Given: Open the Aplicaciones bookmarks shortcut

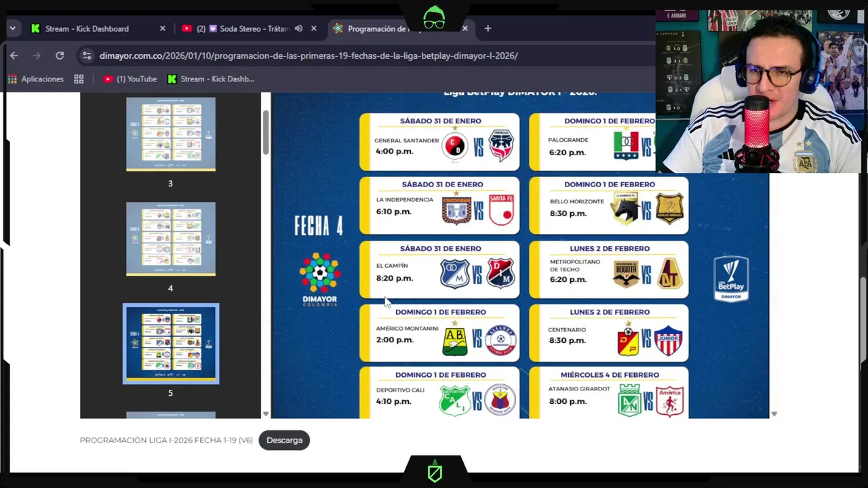Looking at the screenshot, I should tap(35, 79).
